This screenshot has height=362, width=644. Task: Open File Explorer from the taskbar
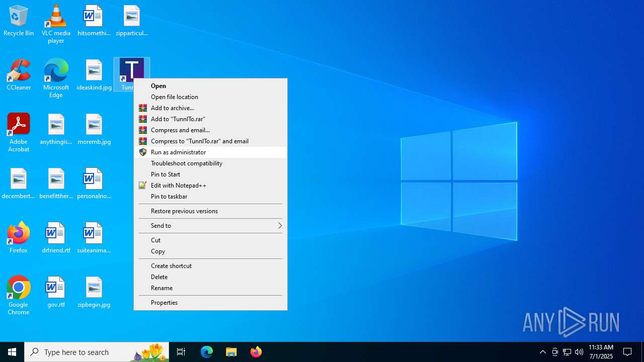click(x=231, y=352)
